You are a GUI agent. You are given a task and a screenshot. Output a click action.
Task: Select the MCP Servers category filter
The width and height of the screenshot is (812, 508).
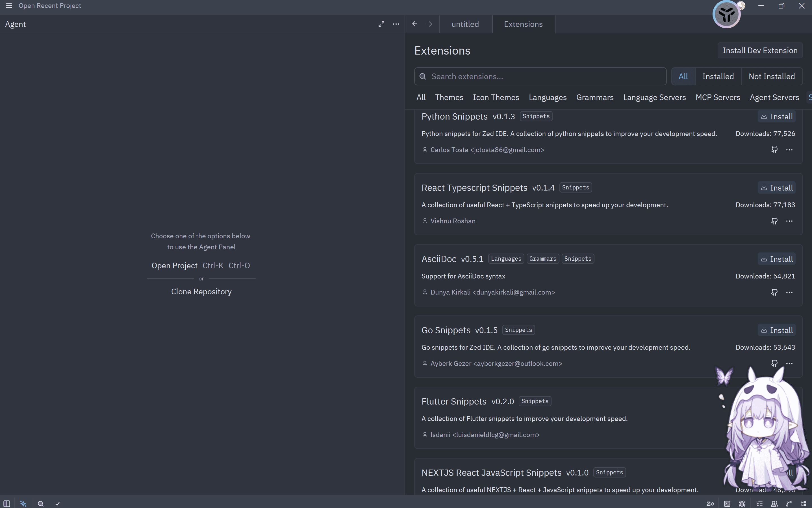pyautogui.click(x=718, y=98)
